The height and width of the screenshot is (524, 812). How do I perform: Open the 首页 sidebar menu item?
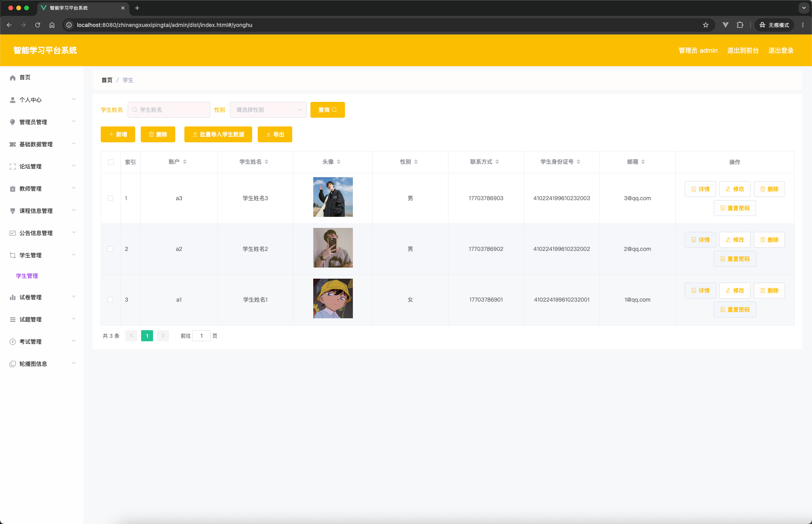tap(42, 78)
